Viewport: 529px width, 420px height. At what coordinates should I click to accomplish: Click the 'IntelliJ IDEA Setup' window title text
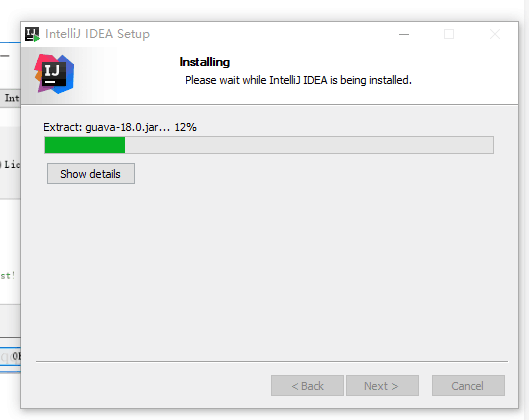click(x=97, y=34)
